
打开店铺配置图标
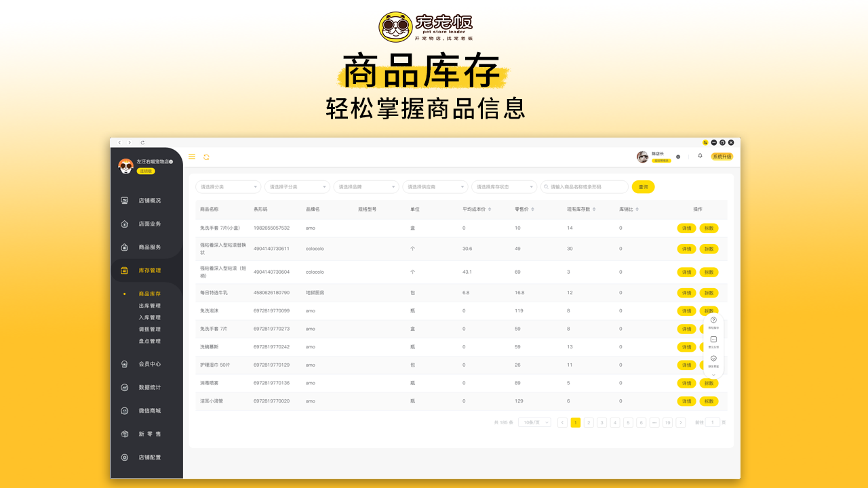pos(124,457)
